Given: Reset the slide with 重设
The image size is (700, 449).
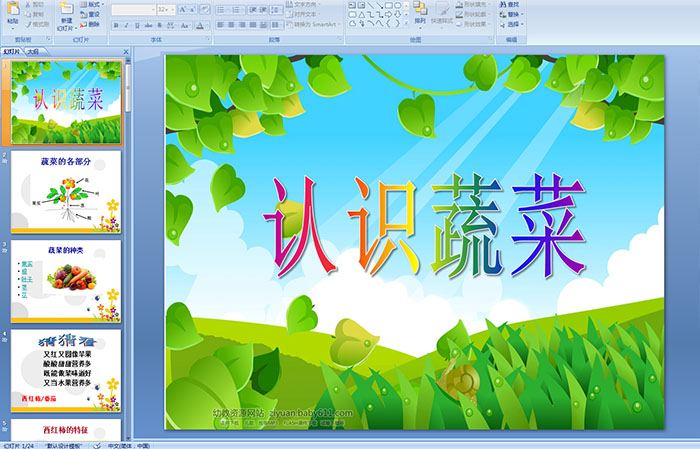Looking at the screenshot, I should [x=90, y=14].
